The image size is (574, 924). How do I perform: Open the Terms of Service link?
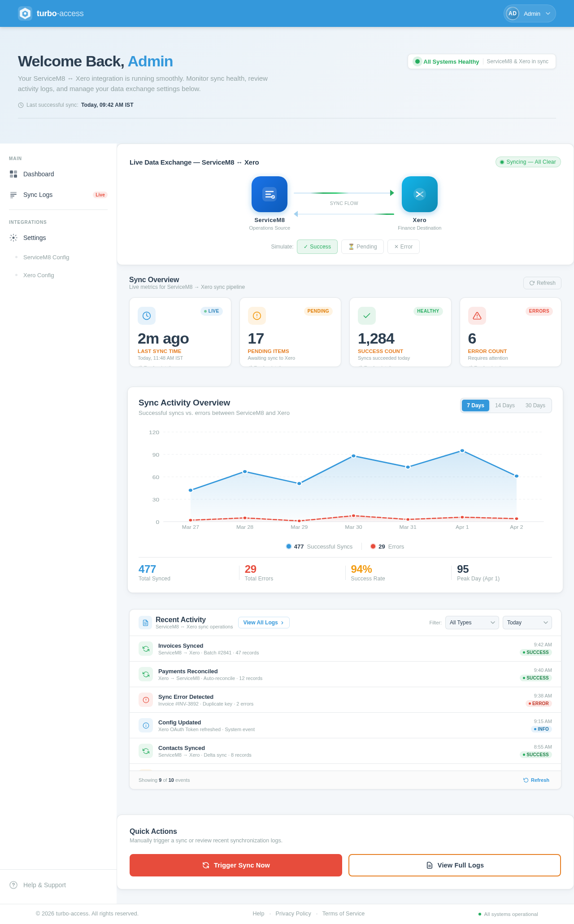344,914
